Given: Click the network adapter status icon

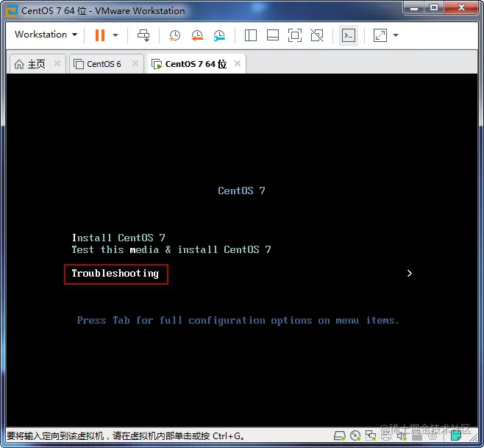Looking at the screenshot, I should [x=371, y=436].
